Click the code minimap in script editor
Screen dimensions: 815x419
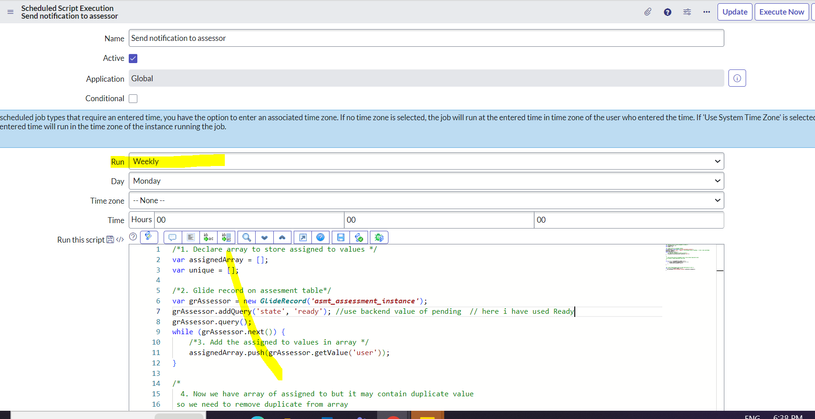[687, 258]
